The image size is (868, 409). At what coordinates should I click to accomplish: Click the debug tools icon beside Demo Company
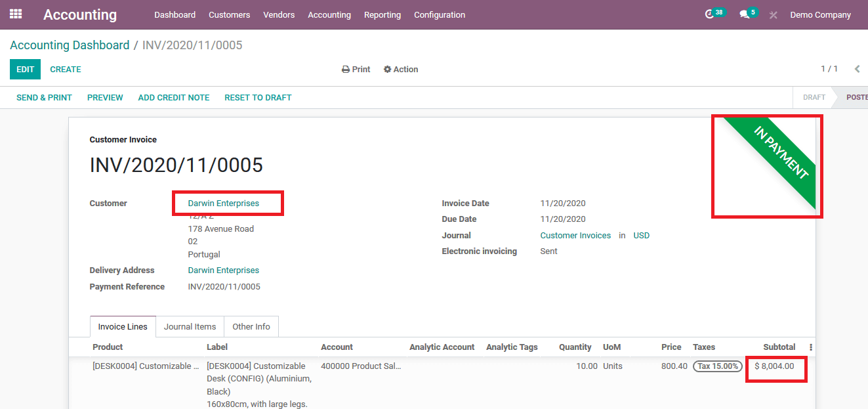(x=774, y=14)
